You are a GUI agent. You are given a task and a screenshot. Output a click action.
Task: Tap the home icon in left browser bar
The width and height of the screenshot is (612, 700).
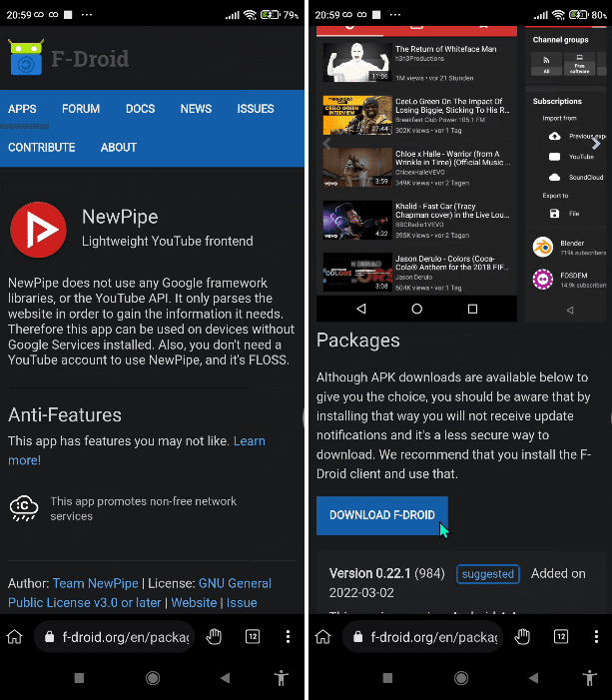pyautogui.click(x=14, y=637)
